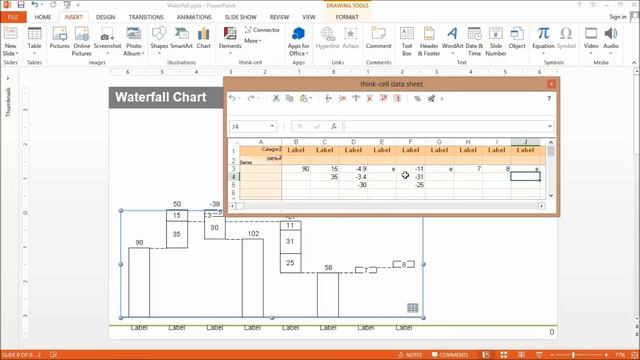Open Apps for Office
640x360 pixels.
coord(298,41)
